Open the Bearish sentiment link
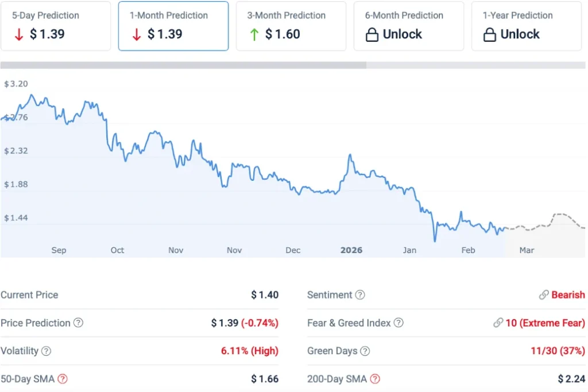Image resolution: width=588 pixels, height=392 pixels. 567,295
